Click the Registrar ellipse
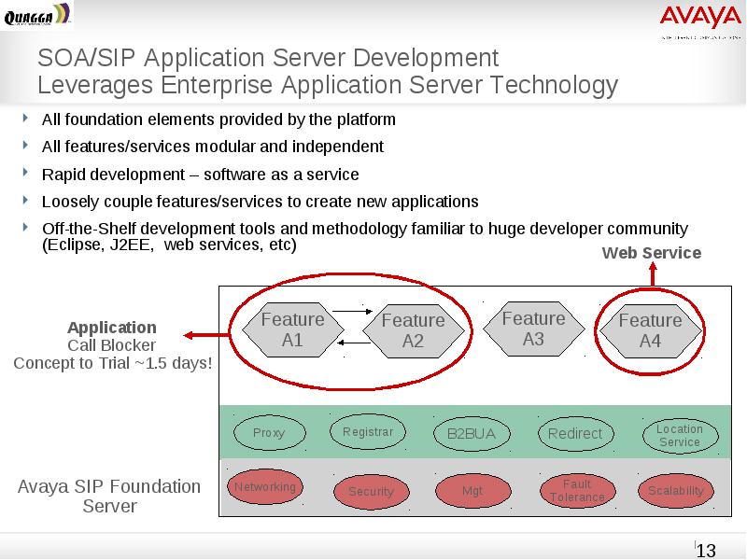 pos(368,432)
